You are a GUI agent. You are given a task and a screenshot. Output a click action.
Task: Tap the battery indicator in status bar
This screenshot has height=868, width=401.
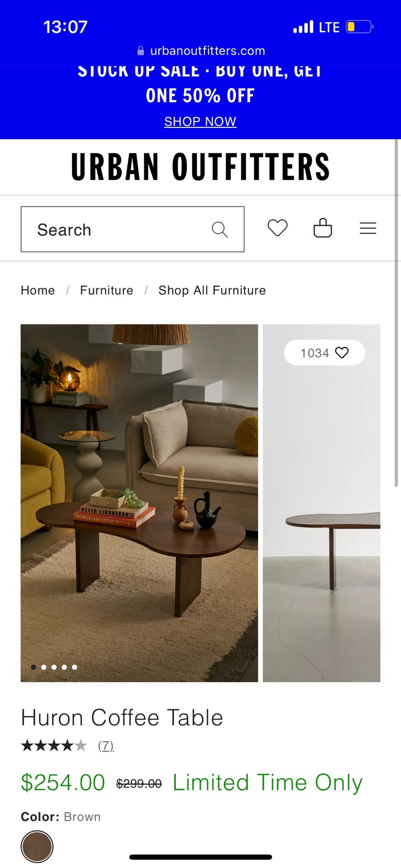click(x=359, y=27)
